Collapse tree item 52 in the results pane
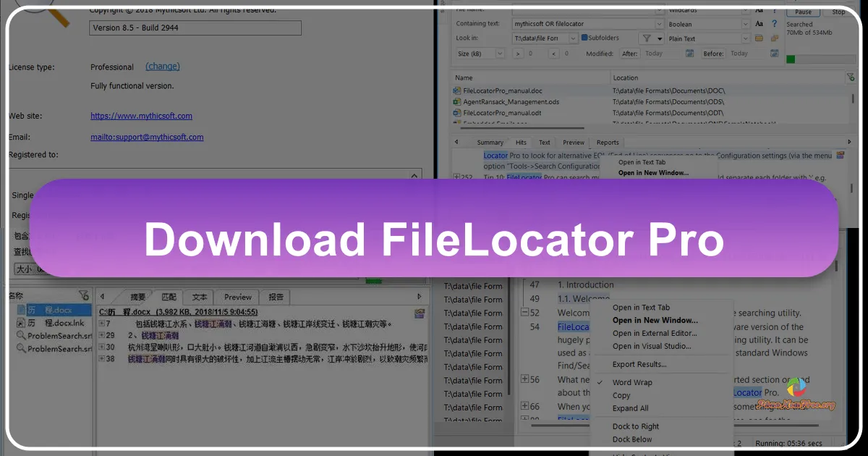 click(x=524, y=312)
